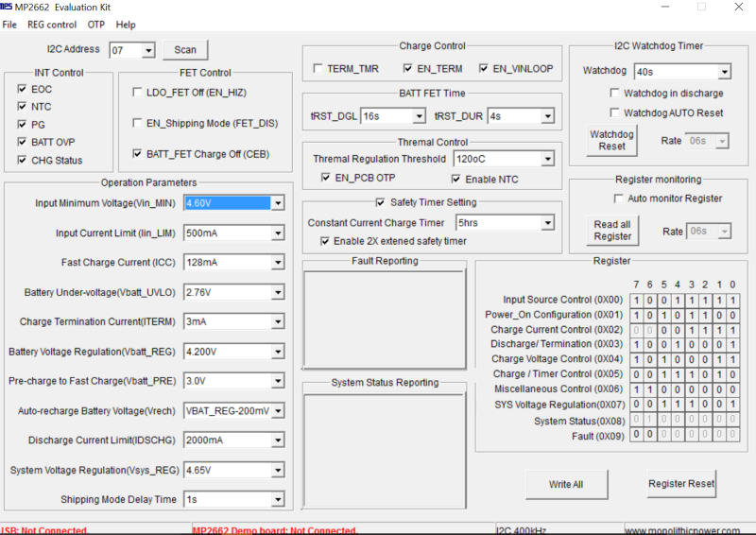Open Pre-charge to Fast Charge (Vbatt_PRE) dropdown
The image size is (756, 535).
click(x=278, y=381)
